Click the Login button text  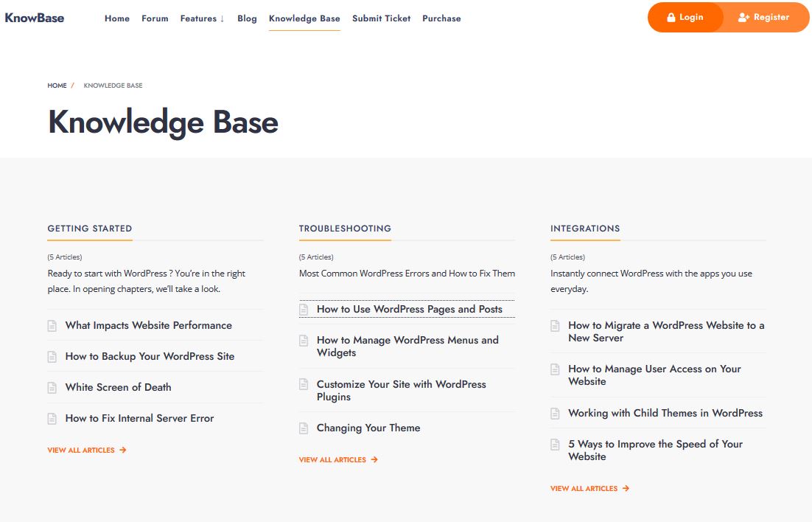tap(691, 17)
